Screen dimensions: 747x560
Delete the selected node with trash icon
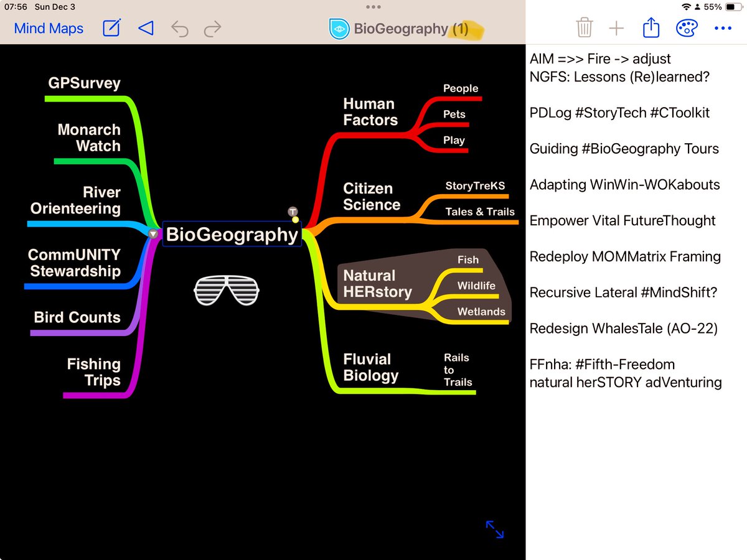(584, 28)
